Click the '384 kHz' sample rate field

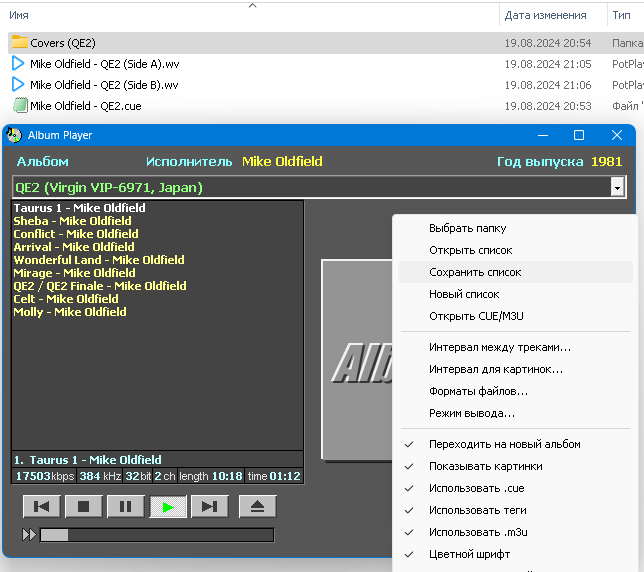click(100, 476)
